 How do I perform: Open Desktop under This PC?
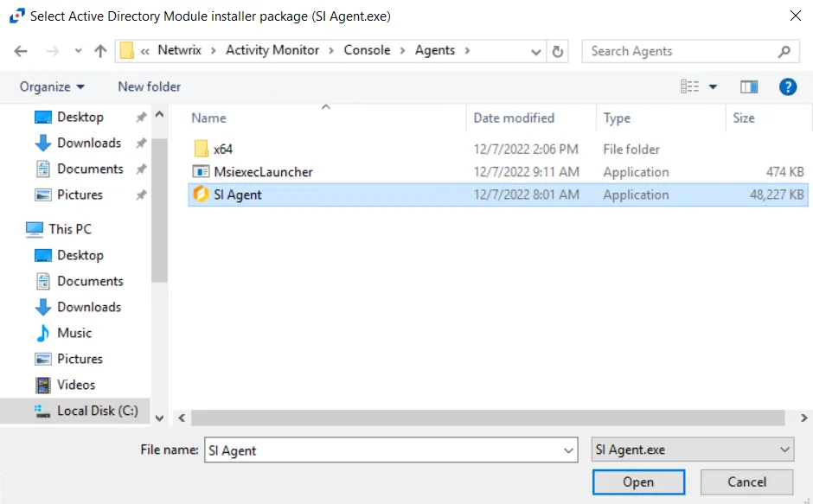coord(80,255)
